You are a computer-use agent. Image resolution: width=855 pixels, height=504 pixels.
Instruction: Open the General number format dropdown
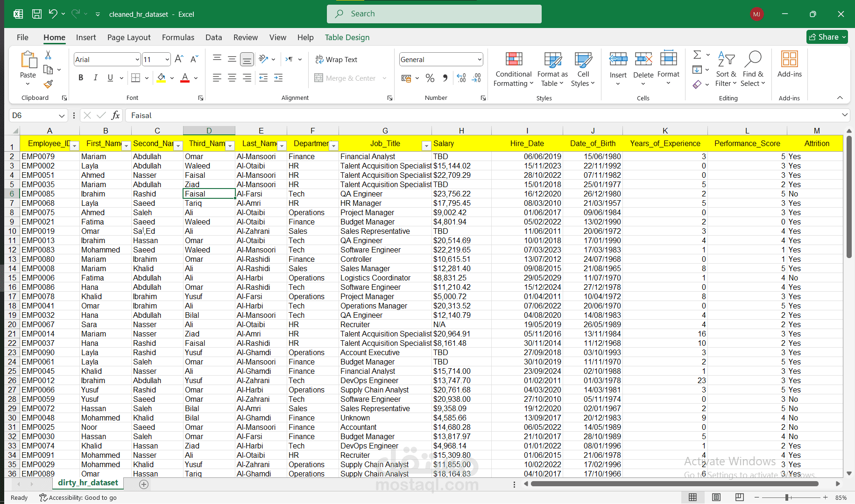[480, 59]
